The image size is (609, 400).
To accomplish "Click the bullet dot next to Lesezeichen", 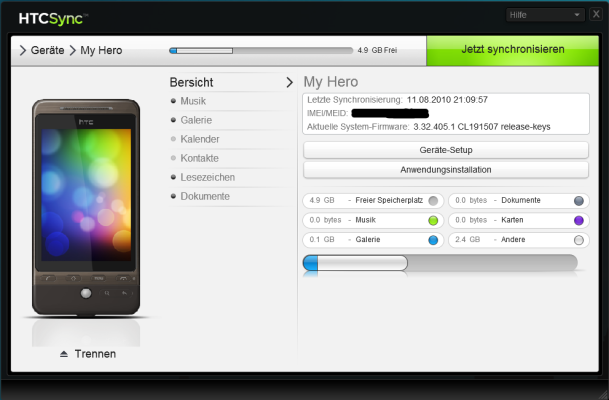I will pos(173,177).
